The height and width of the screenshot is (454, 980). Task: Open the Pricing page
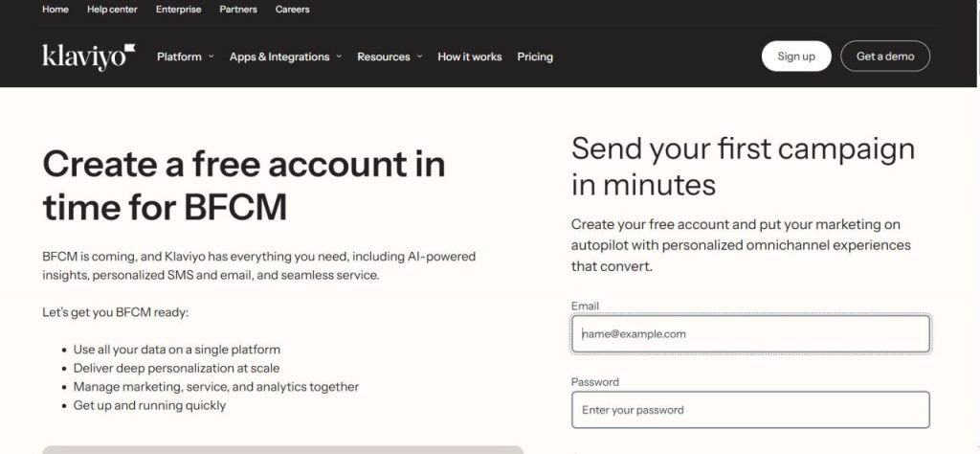click(x=535, y=57)
